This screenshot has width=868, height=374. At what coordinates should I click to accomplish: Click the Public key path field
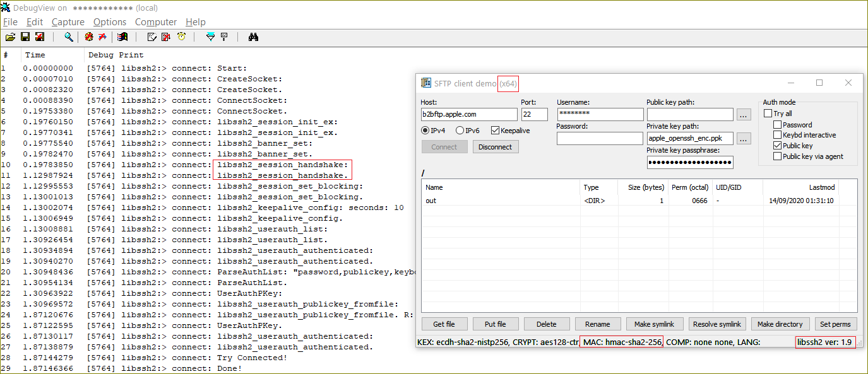tap(690, 115)
